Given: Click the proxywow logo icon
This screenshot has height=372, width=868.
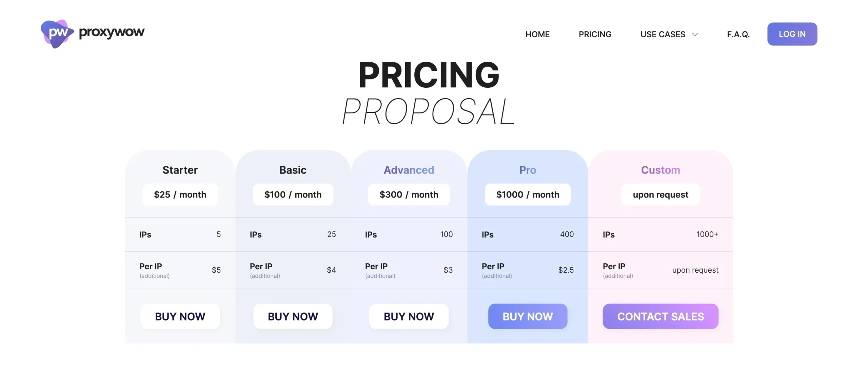Looking at the screenshot, I should 57,34.
